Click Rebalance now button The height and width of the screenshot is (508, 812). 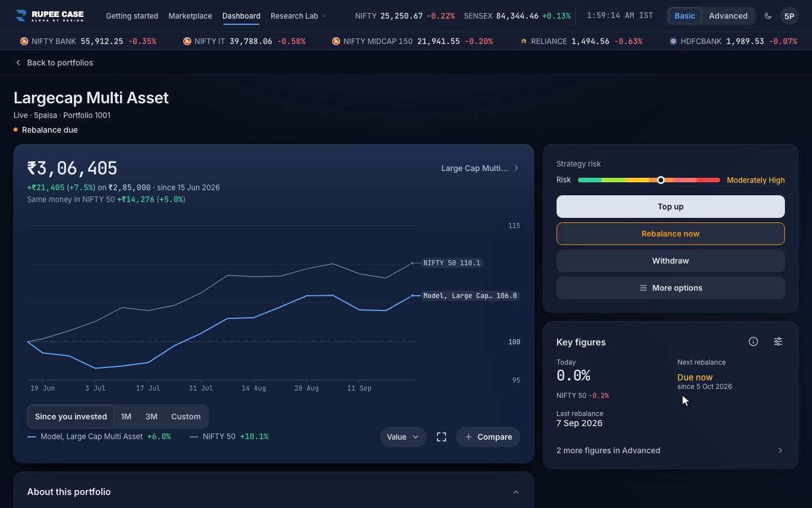click(x=670, y=234)
